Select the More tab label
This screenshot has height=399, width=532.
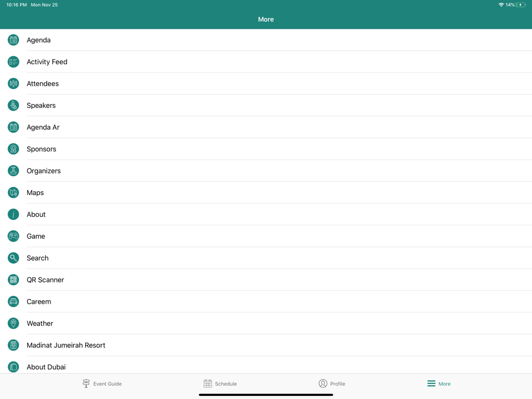point(444,384)
